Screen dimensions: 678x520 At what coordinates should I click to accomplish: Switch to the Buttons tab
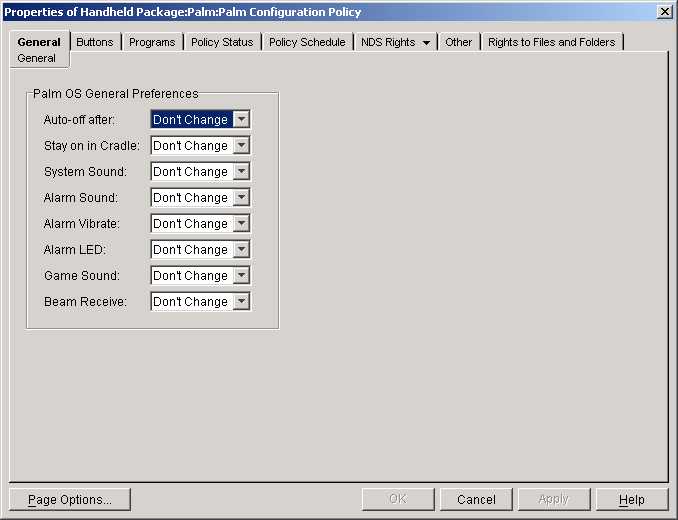coord(95,42)
